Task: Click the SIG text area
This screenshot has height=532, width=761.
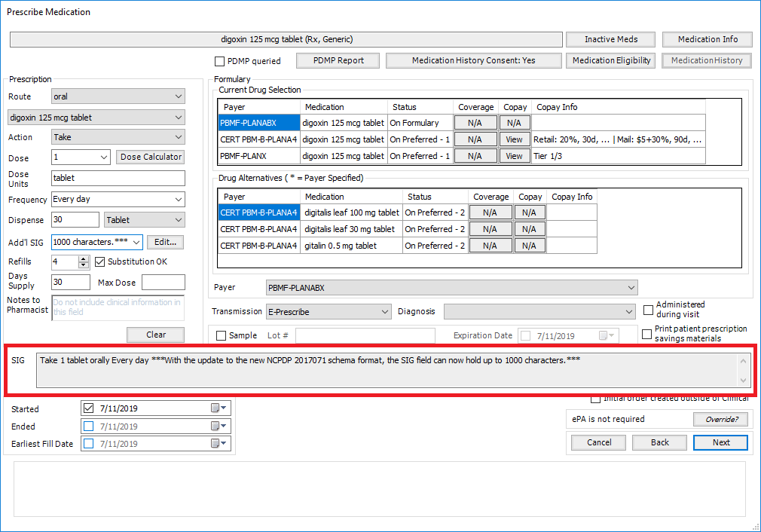Action: 387,370
